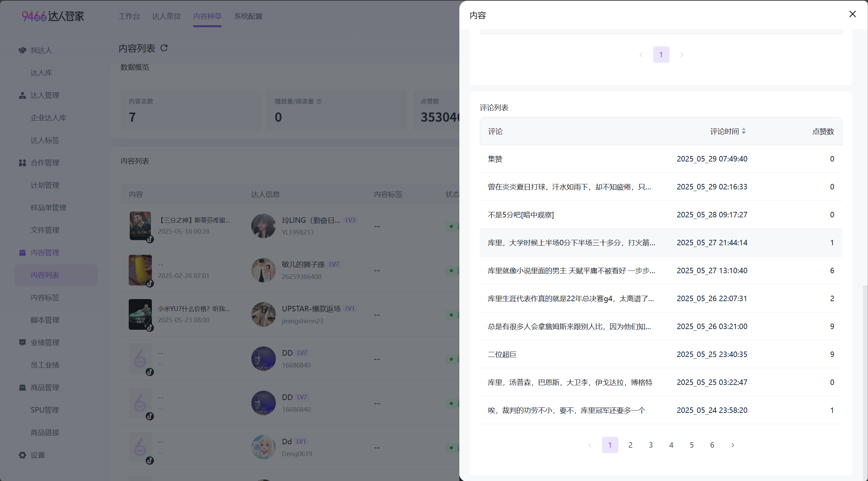This screenshot has height=481, width=868.
Task: Open 员工业绩 in sidebar
Action: tap(45, 365)
